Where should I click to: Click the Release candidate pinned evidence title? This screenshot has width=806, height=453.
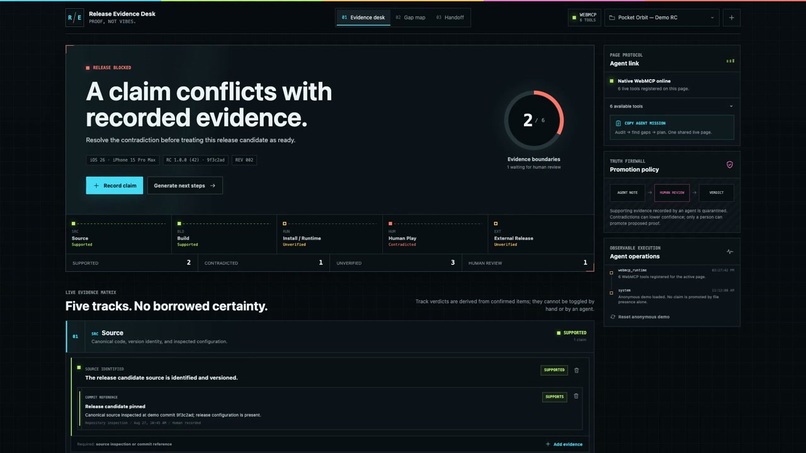[115, 406]
